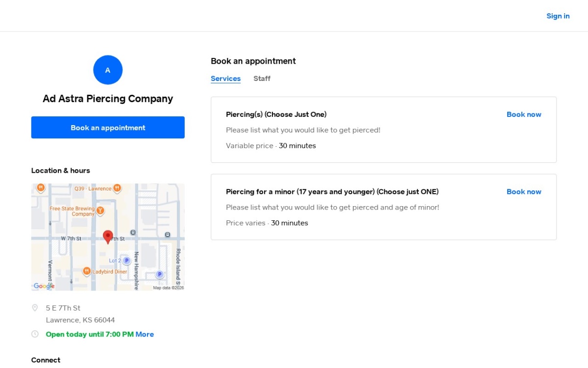588x368 pixels.
Task: Click the Q39 - Lawrence restaurant marker
Action: (x=117, y=188)
